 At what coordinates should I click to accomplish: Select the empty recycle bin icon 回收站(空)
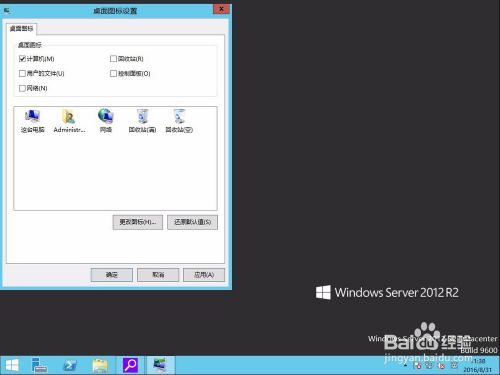click(x=179, y=121)
